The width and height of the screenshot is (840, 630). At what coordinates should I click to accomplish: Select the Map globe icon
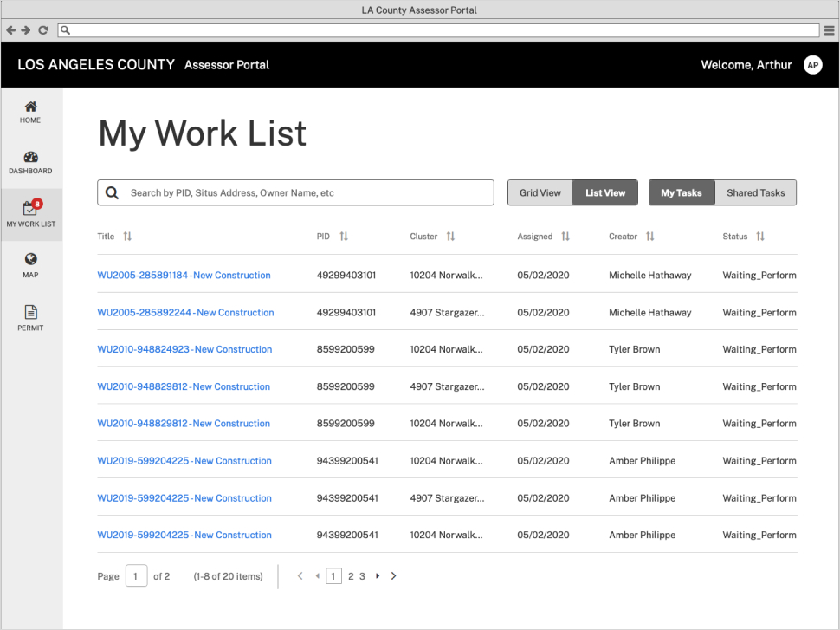(30, 259)
